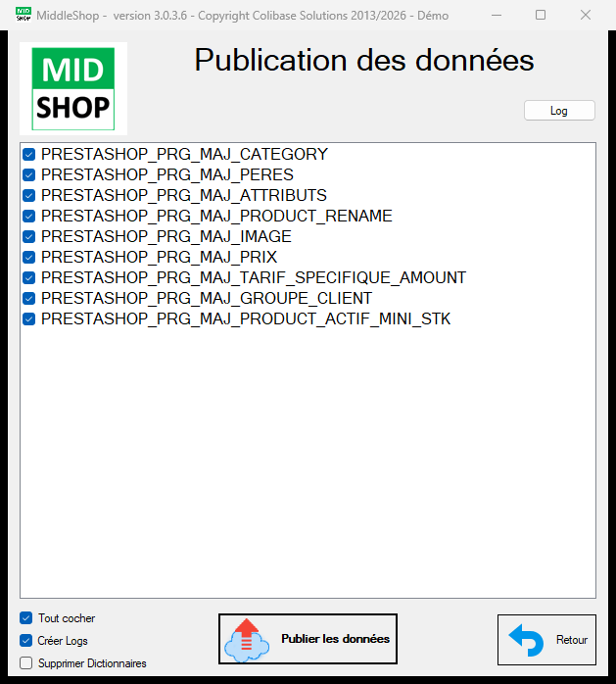Toggle the Tout cocher checkbox

pos(26,618)
